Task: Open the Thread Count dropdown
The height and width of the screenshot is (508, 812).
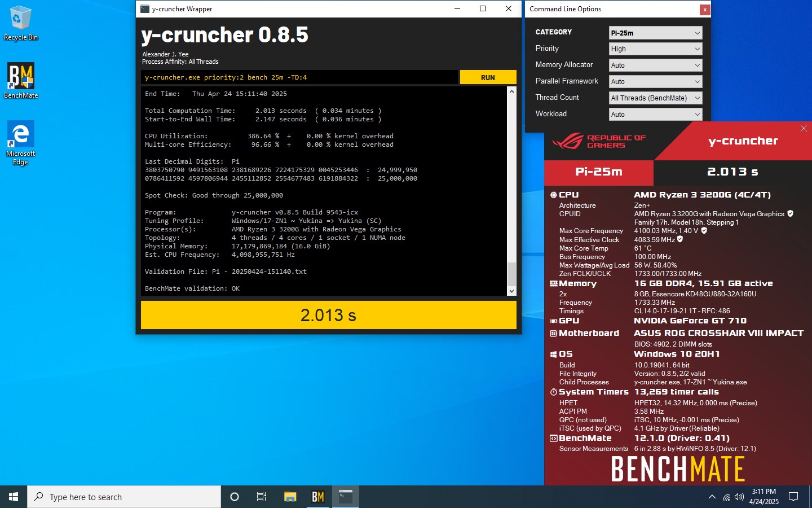Action: tap(655, 98)
